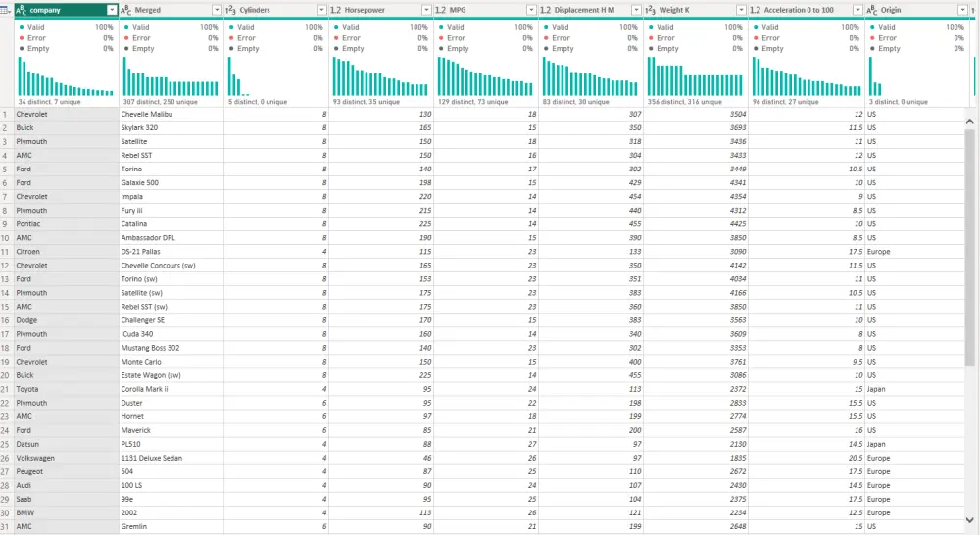Viewport: 980px width, 535px height.
Task: Select the company column header
Action: pyautogui.click(x=66, y=10)
